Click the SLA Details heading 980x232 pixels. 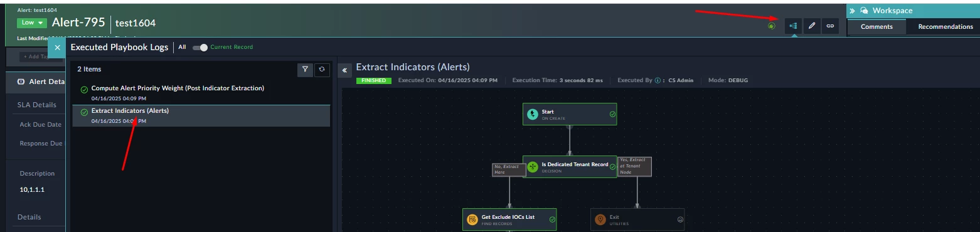[x=36, y=105]
